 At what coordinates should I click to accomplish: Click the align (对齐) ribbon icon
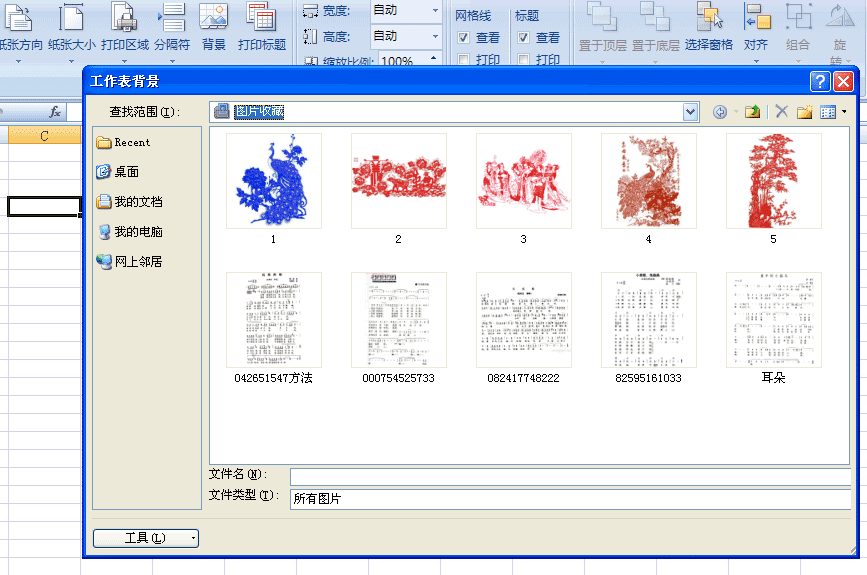click(756, 17)
